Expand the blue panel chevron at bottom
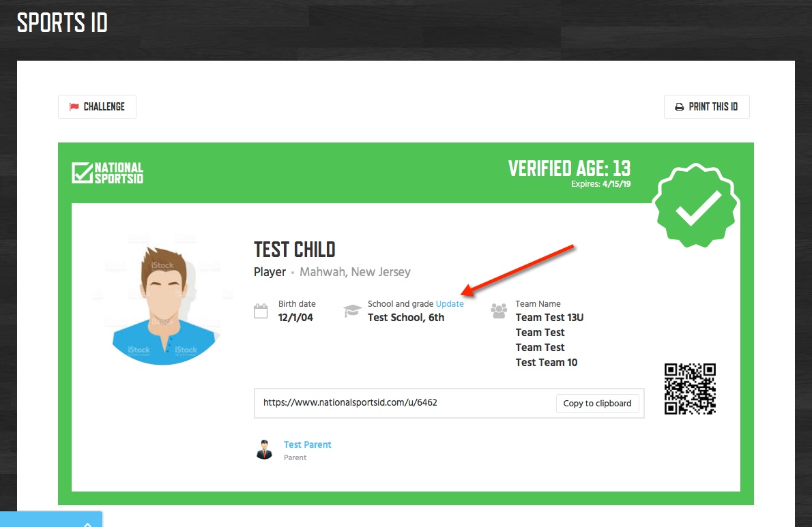This screenshot has height=527, width=812. [x=87, y=524]
